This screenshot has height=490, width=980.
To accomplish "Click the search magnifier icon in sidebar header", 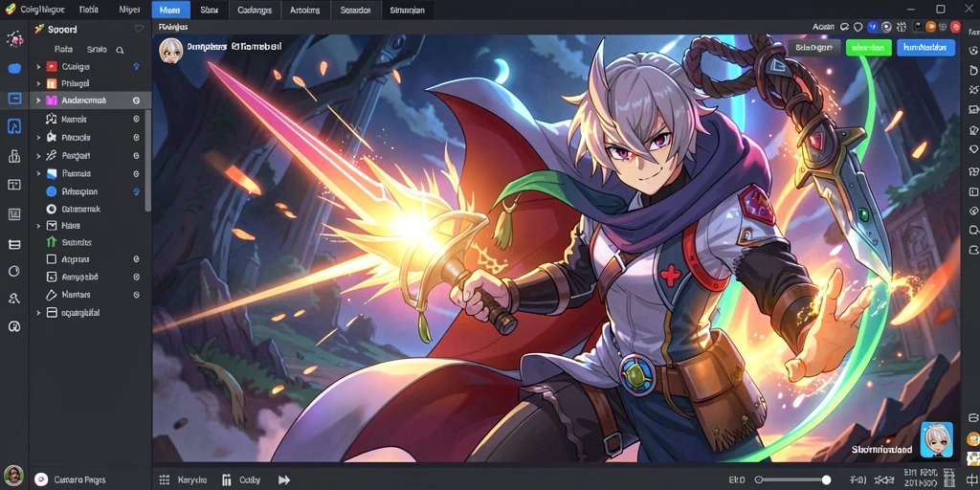I will [x=120, y=50].
